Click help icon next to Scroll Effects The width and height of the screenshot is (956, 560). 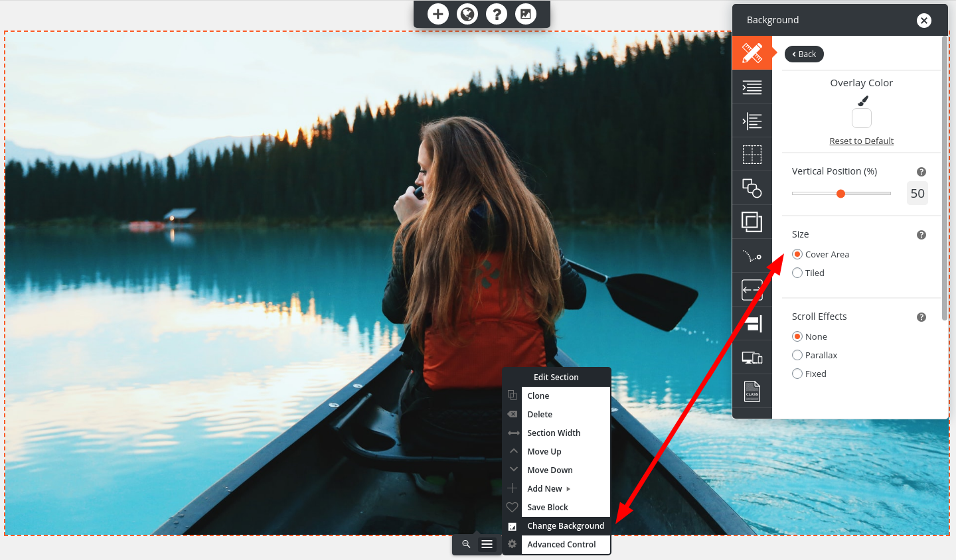tap(921, 317)
